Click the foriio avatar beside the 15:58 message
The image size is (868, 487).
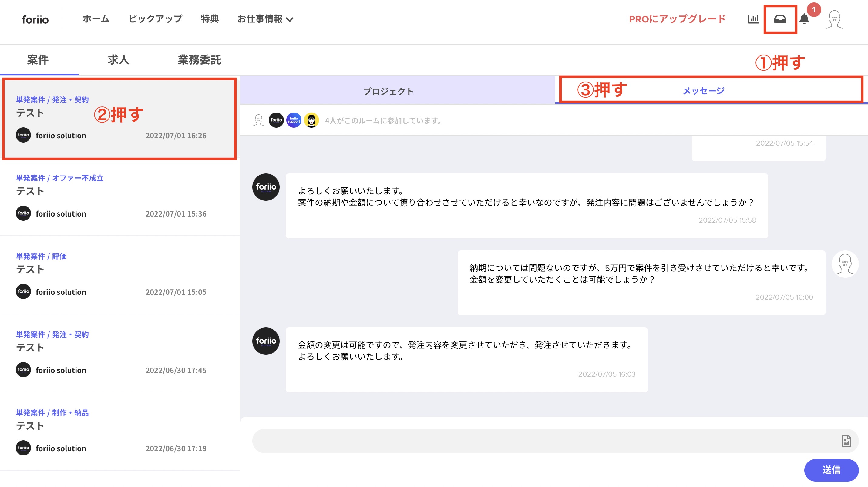266,187
